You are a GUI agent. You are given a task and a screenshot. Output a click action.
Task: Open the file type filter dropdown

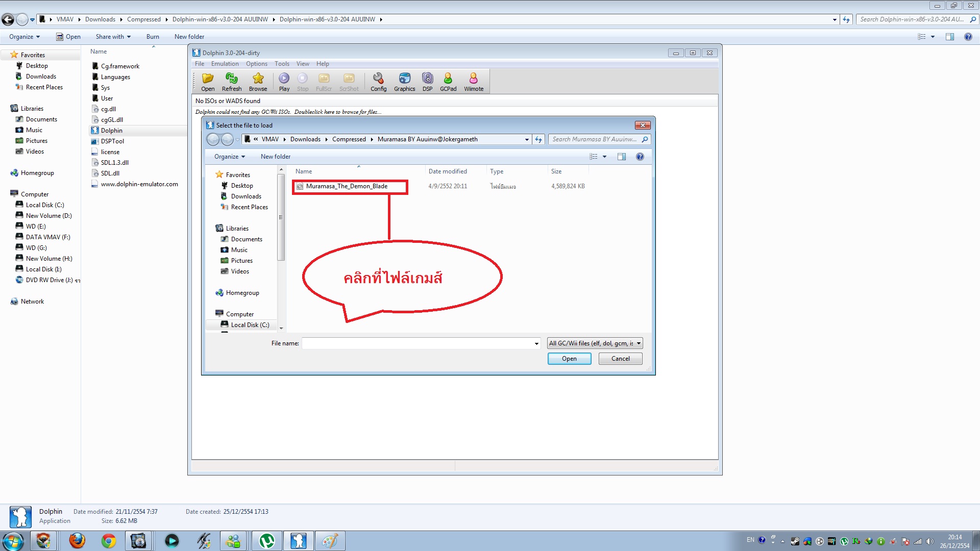pos(595,343)
